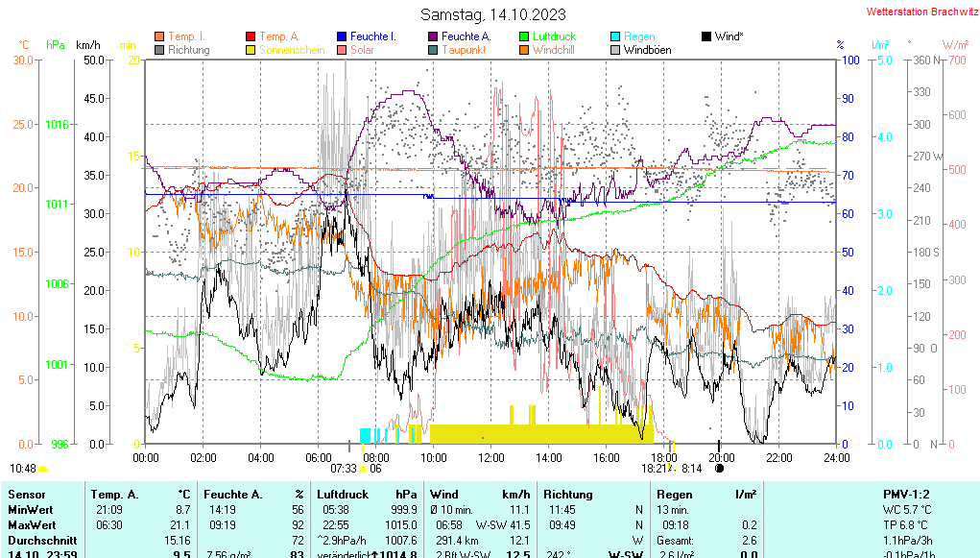Click the Wetterstation Brachwitz label
The width and height of the screenshot is (980, 558).
coord(920,12)
